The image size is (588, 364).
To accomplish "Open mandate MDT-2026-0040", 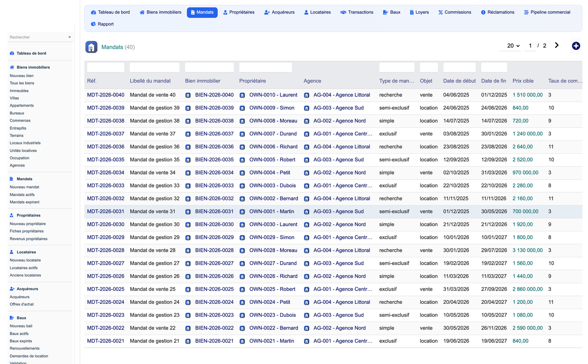I will point(106,95).
